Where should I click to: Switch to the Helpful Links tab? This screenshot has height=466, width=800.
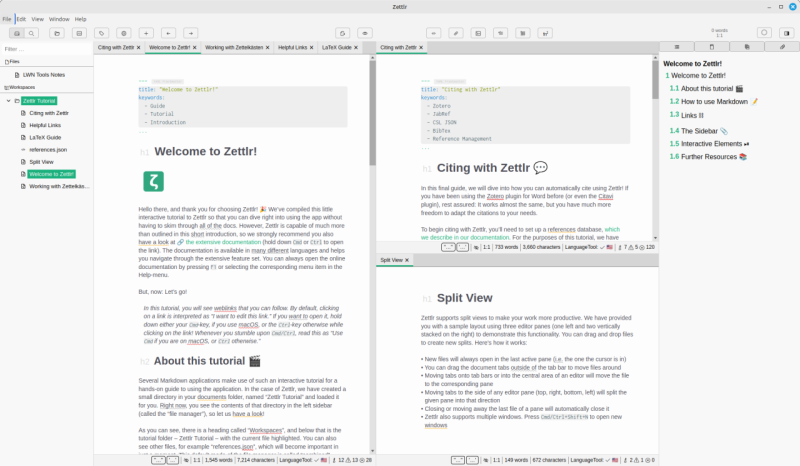[292, 47]
